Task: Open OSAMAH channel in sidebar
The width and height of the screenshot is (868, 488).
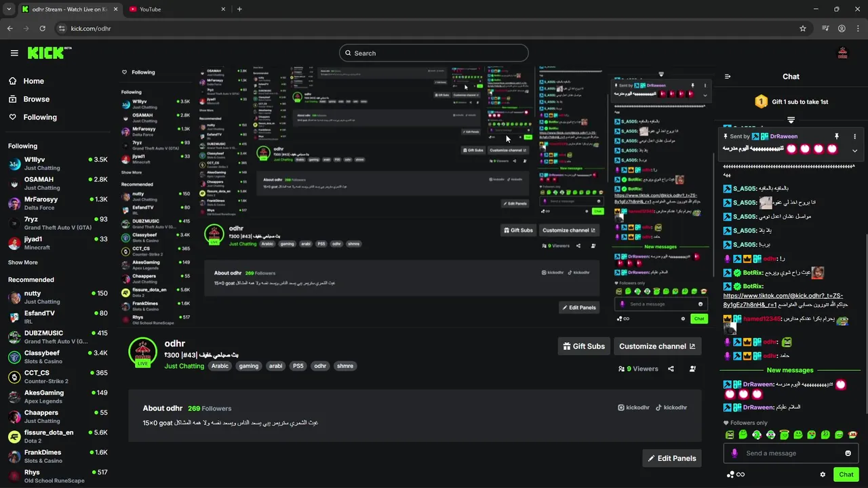Action: [58, 183]
